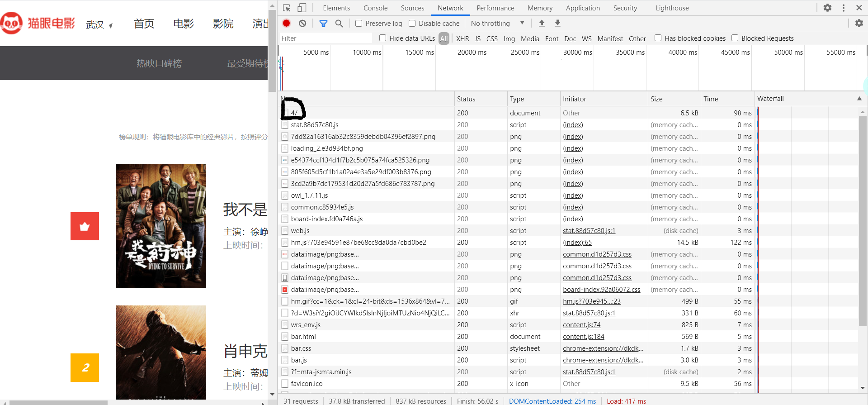Enable Preserve log checkbox
The width and height of the screenshot is (868, 405).
[359, 24]
